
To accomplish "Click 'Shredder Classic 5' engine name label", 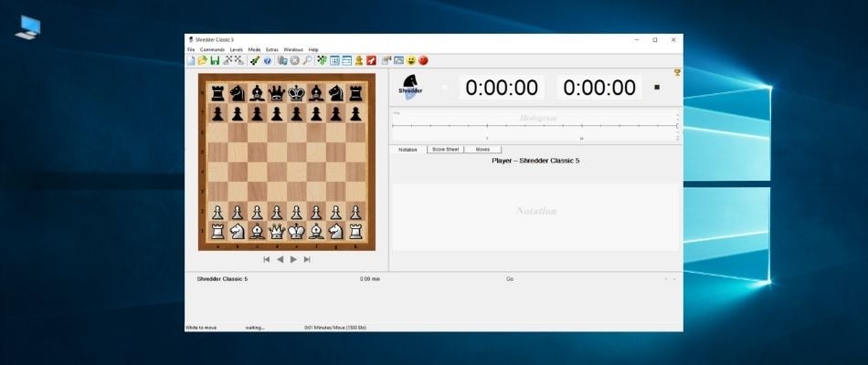I will pyautogui.click(x=222, y=279).
